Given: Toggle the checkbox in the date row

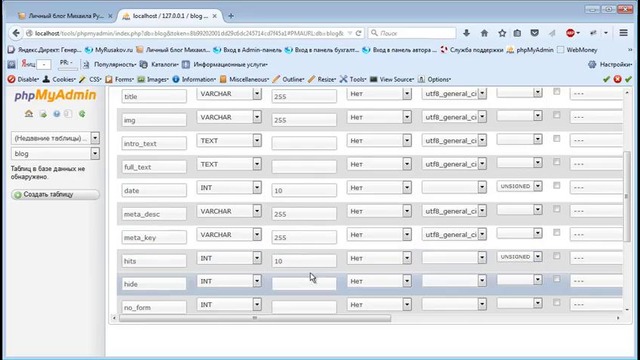Looking at the screenshot, I should pos(556,185).
